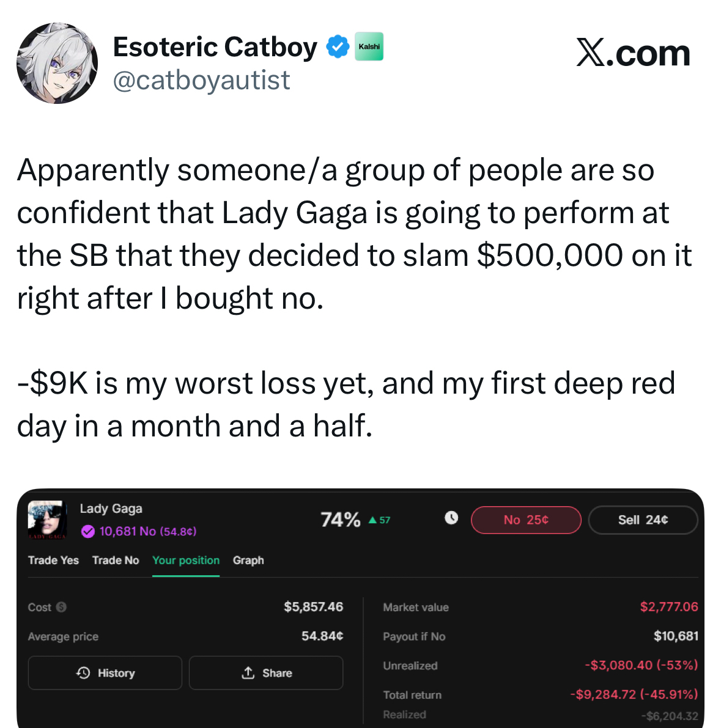Image resolution: width=721 pixels, height=728 pixels.
Task: Click the green Kalshi affiliation badge
Action: [x=369, y=46]
